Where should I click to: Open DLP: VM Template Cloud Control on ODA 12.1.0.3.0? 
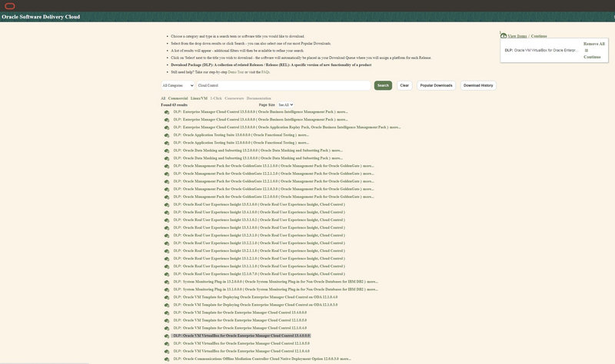point(255,305)
